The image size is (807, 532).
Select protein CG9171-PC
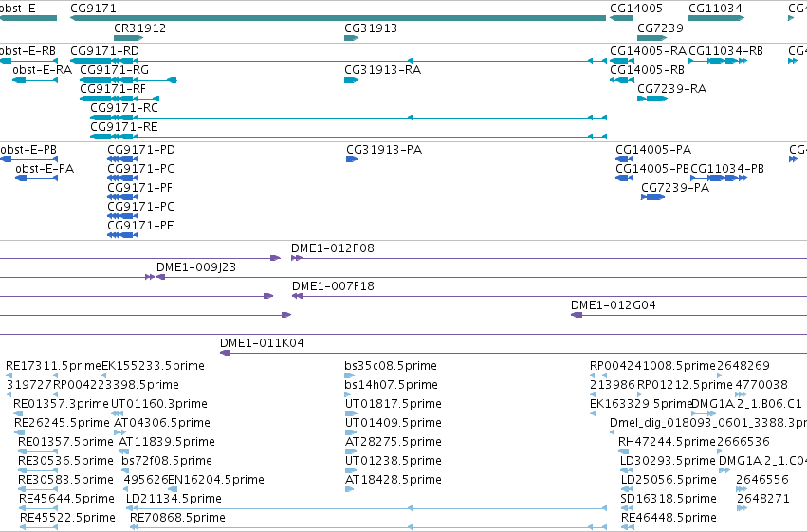[123, 216]
